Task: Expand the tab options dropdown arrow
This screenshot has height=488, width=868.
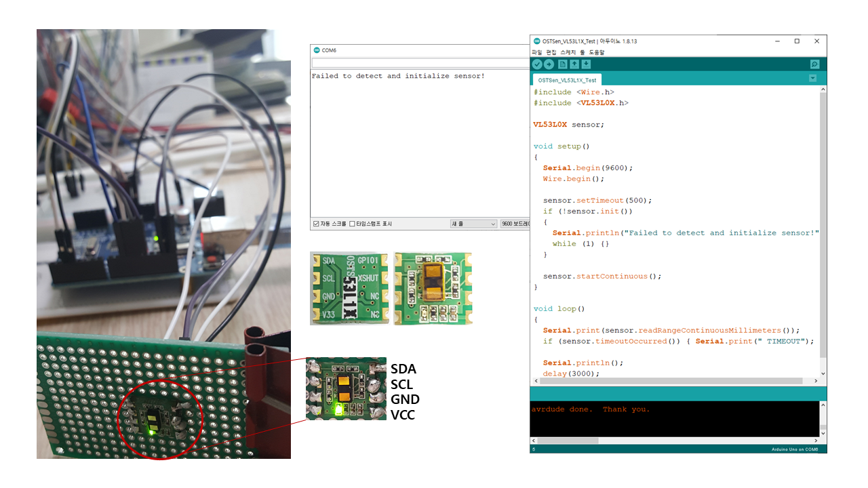Action: pyautogui.click(x=812, y=79)
